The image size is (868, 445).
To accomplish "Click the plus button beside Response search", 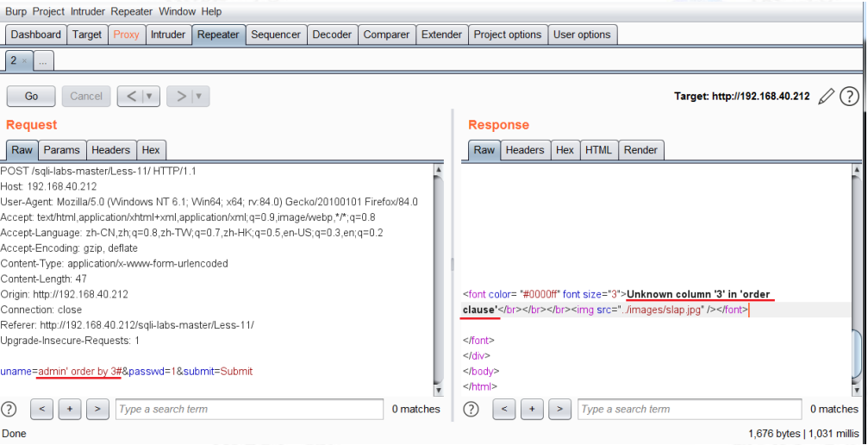I will tap(532, 409).
